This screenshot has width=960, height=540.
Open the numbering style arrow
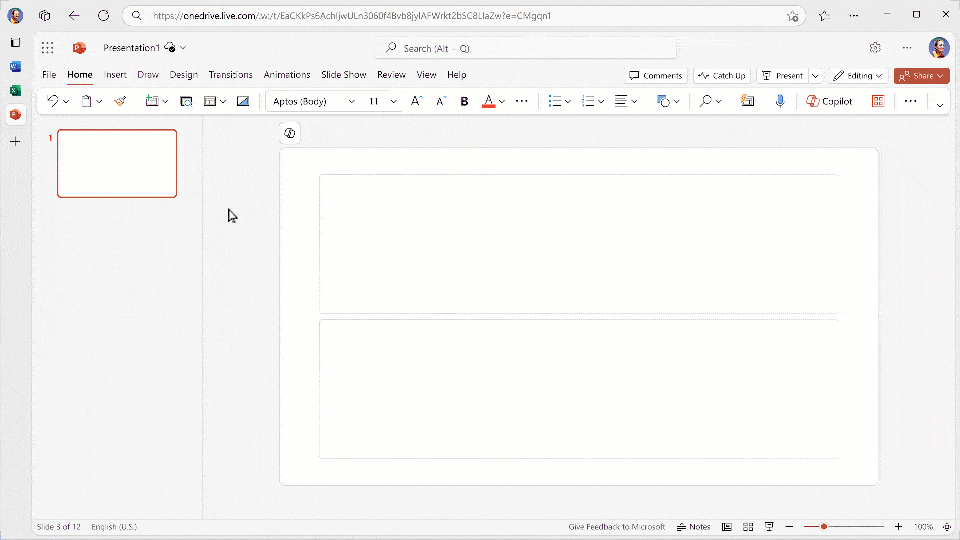[601, 102]
